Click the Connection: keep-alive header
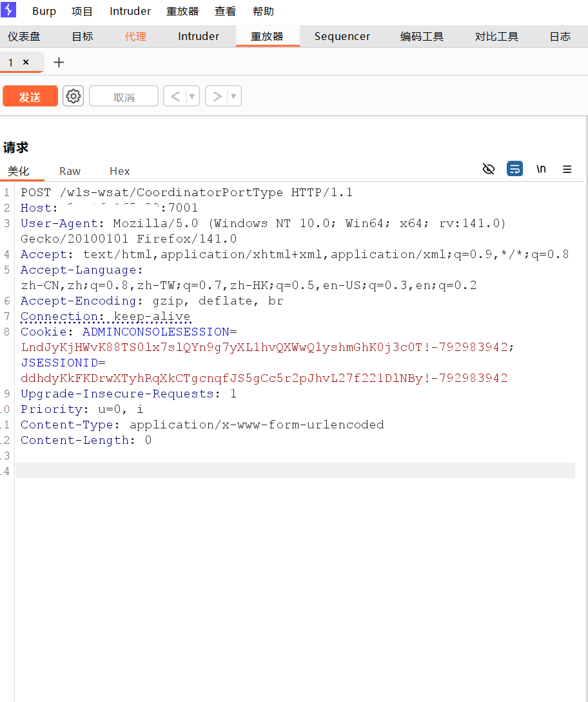This screenshot has width=588, height=702. click(x=106, y=317)
